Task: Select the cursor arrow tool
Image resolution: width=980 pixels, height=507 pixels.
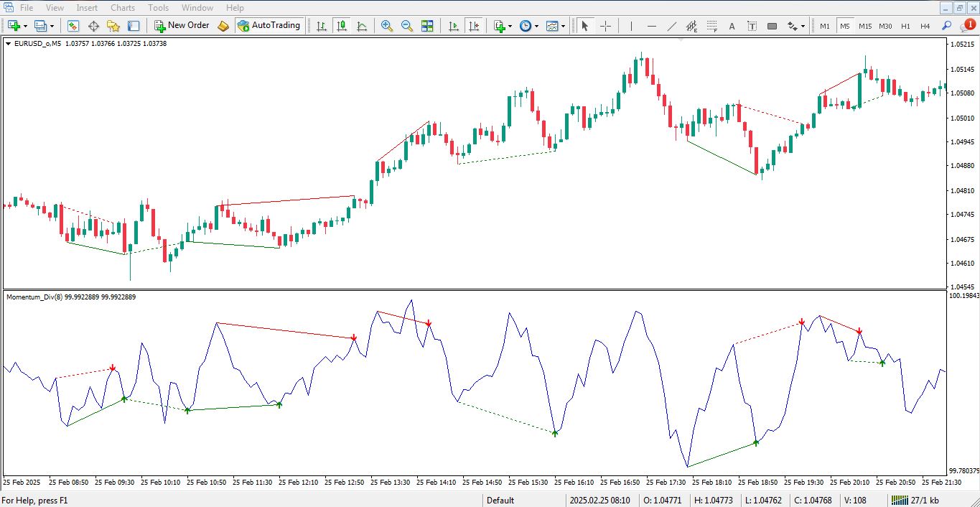Action: pos(584,26)
